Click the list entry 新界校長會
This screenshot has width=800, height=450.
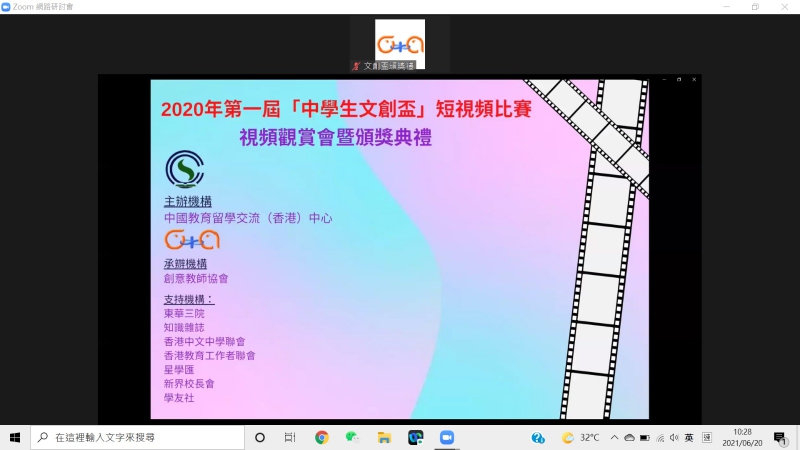[x=189, y=384]
